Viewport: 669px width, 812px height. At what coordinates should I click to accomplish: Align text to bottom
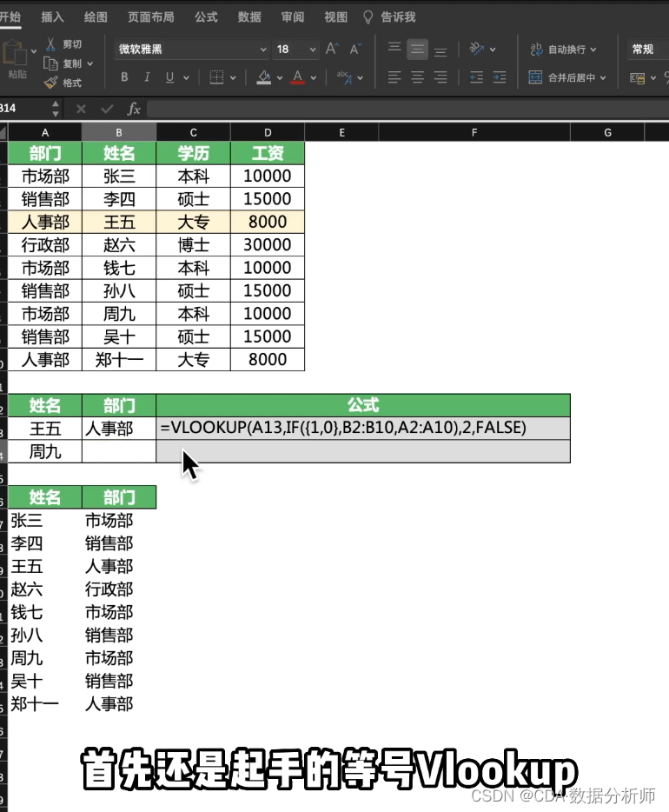pos(440,50)
